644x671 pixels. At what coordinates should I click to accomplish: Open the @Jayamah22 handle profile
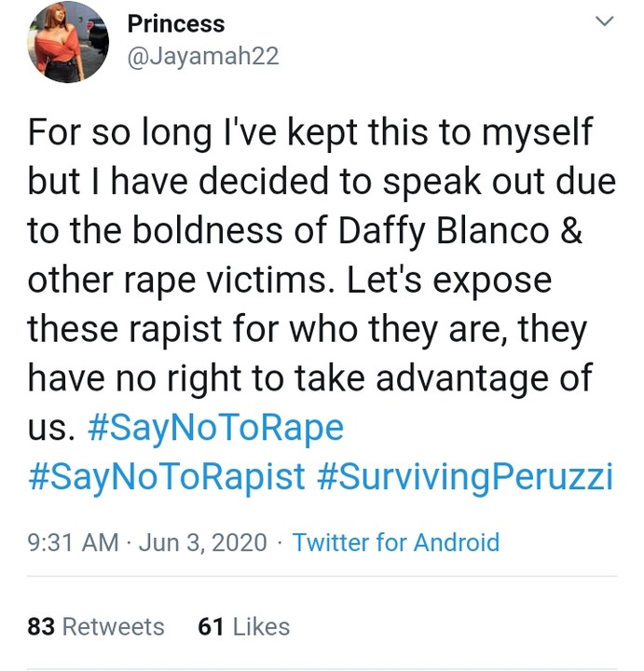pyautogui.click(x=202, y=56)
